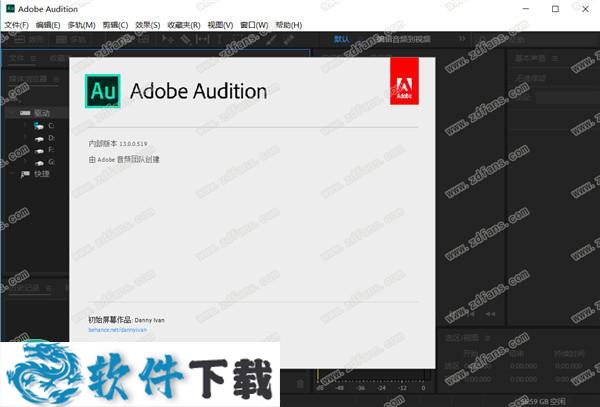Select the 文件 panel tab

16,58
